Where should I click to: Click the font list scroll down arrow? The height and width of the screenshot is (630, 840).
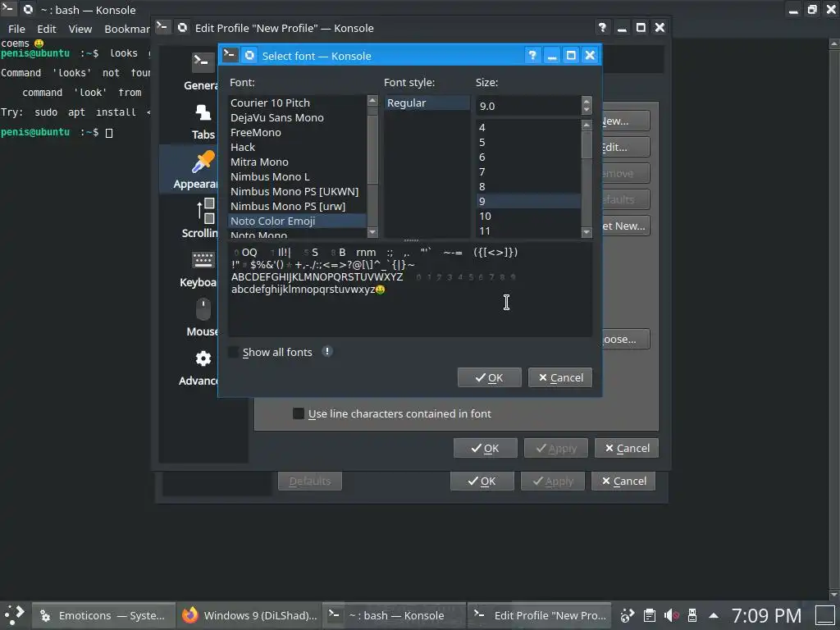[x=372, y=232]
